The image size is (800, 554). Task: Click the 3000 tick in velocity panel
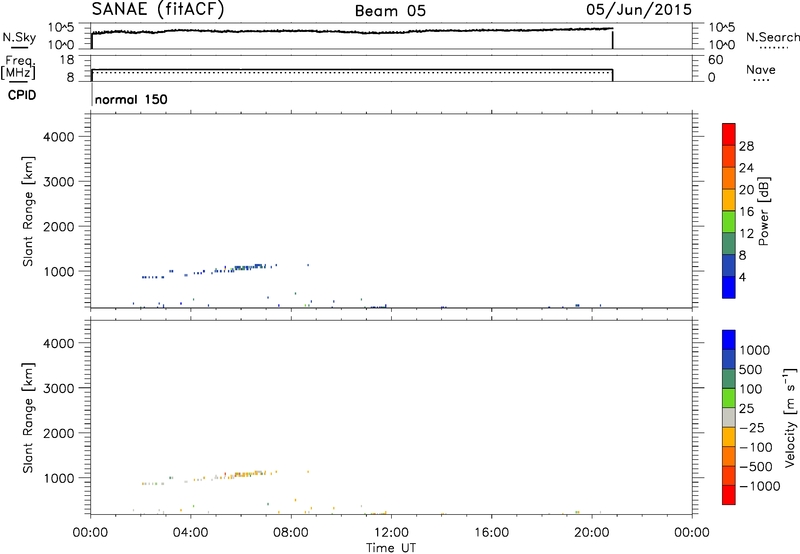[59, 388]
